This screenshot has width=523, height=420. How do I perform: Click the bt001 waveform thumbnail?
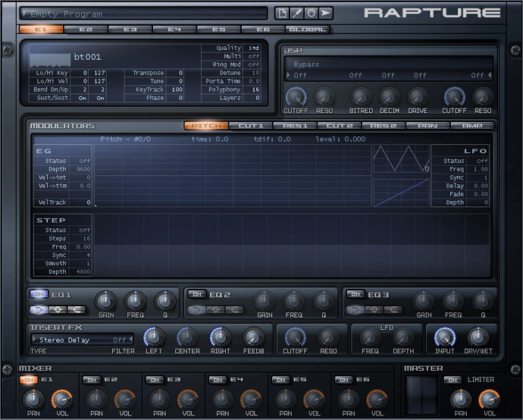pyautogui.click(x=50, y=59)
